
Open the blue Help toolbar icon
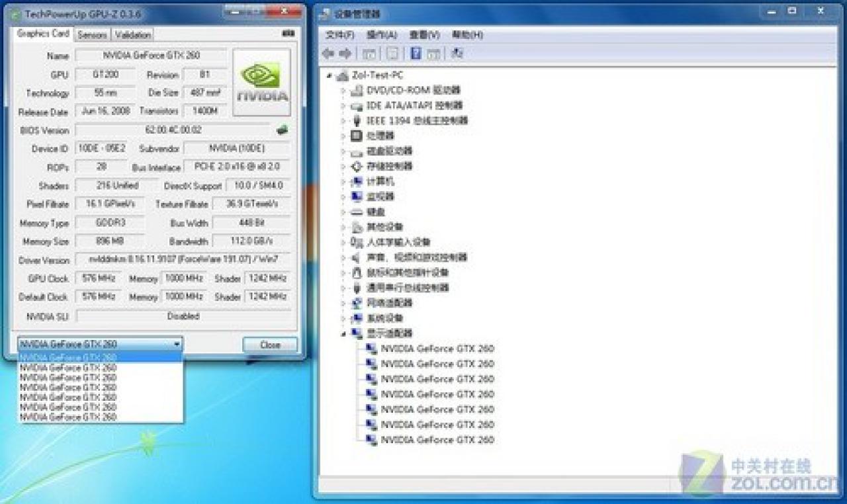[x=416, y=54]
